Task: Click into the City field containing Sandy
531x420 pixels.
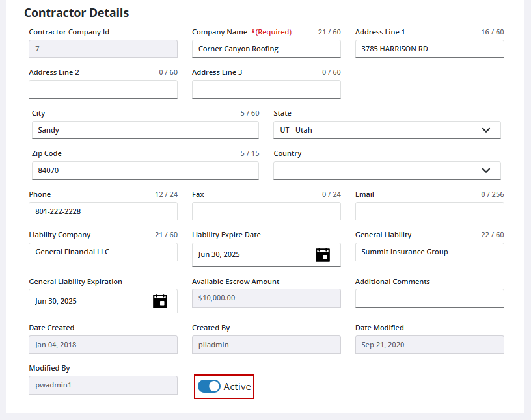Action: pyautogui.click(x=145, y=130)
